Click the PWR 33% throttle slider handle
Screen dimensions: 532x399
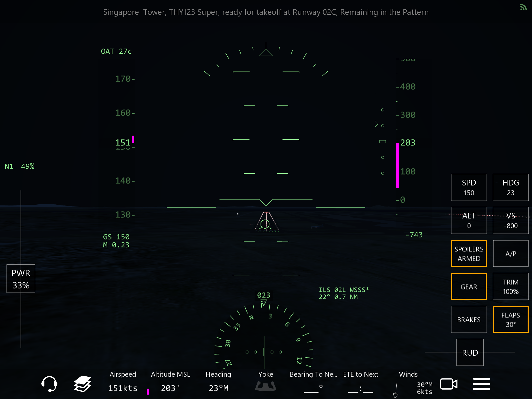21,279
